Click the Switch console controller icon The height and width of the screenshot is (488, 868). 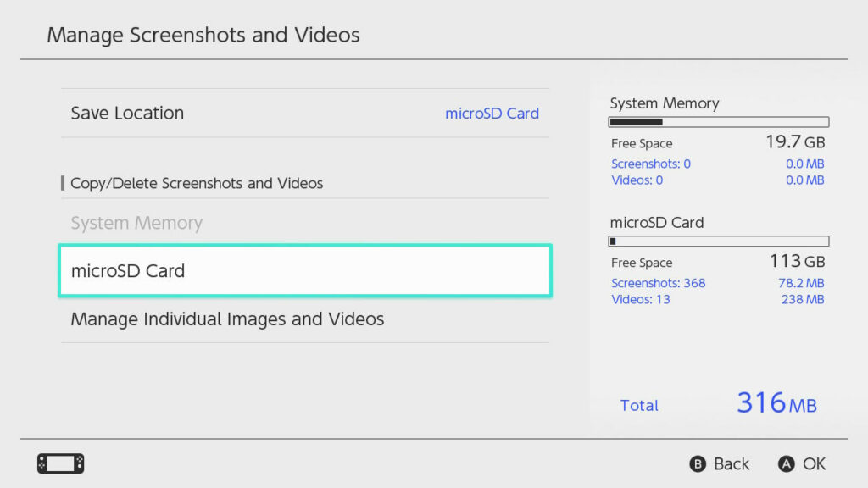pos(61,463)
